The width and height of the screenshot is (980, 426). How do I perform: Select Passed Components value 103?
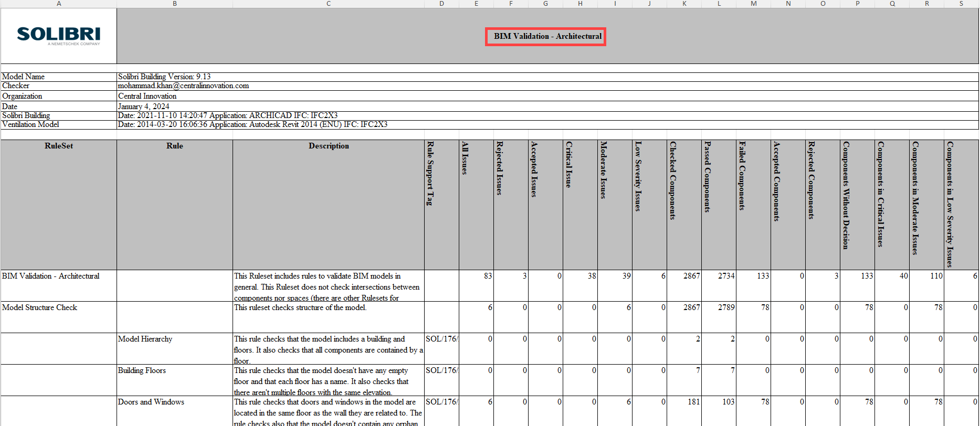719,411
